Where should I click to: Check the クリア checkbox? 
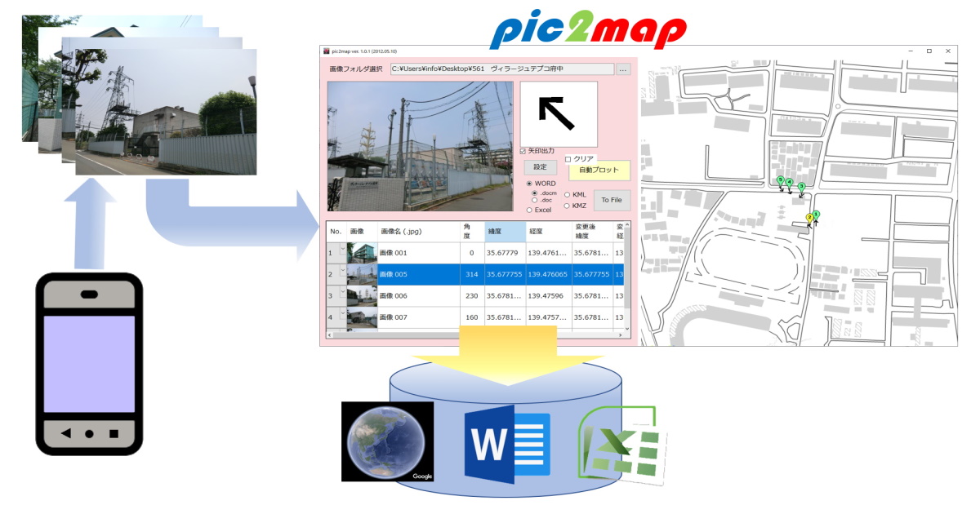click(x=569, y=158)
